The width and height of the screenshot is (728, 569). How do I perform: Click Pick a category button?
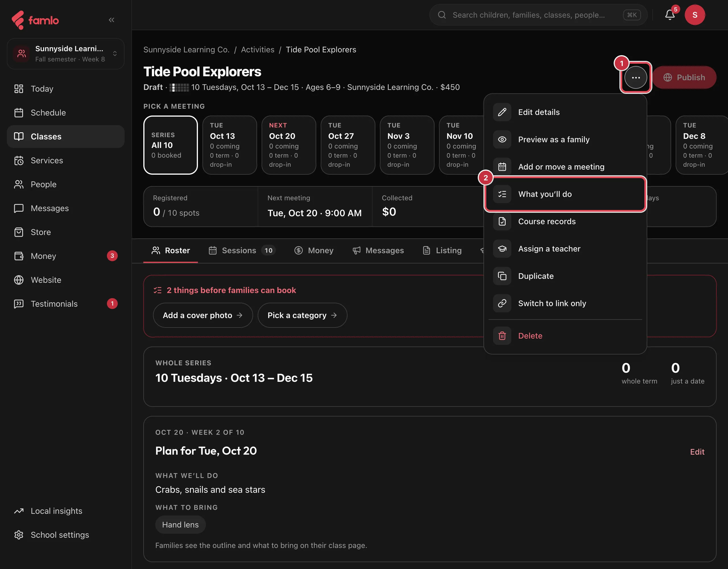pos(302,315)
